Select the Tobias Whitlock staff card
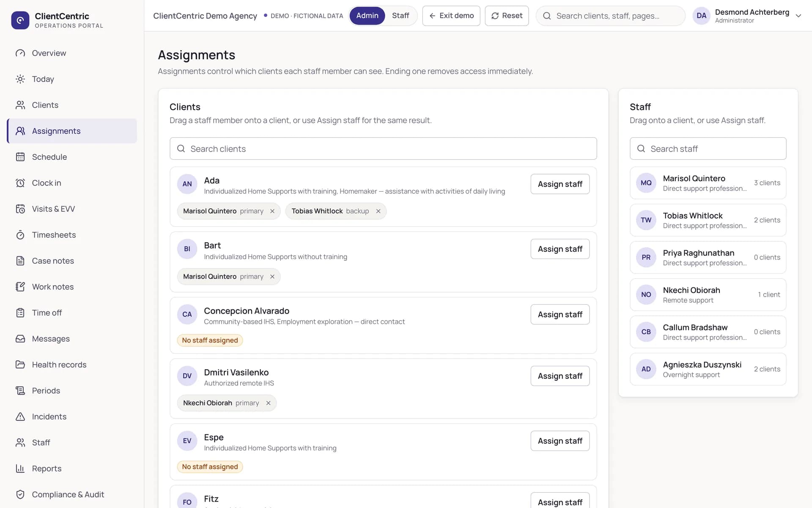 (708, 220)
